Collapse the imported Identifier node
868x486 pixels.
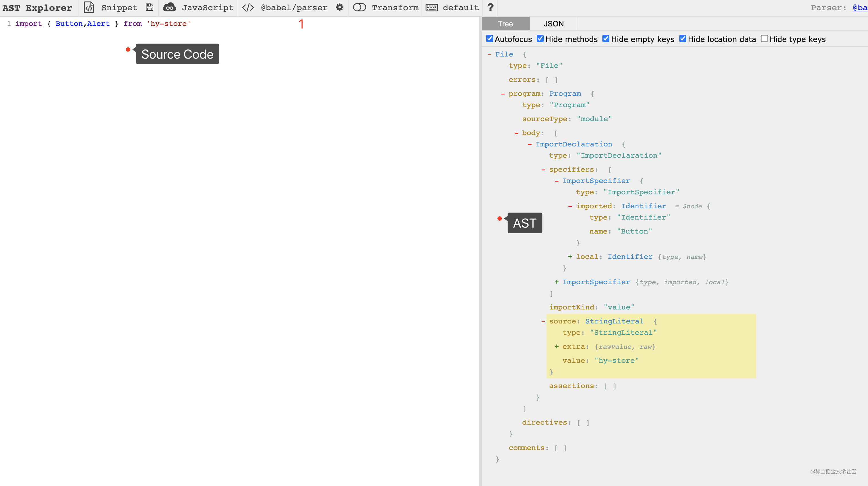pyautogui.click(x=570, y=207)
